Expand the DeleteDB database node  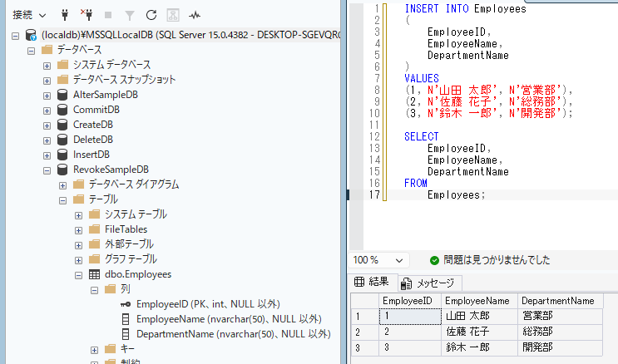coord(47,140)
